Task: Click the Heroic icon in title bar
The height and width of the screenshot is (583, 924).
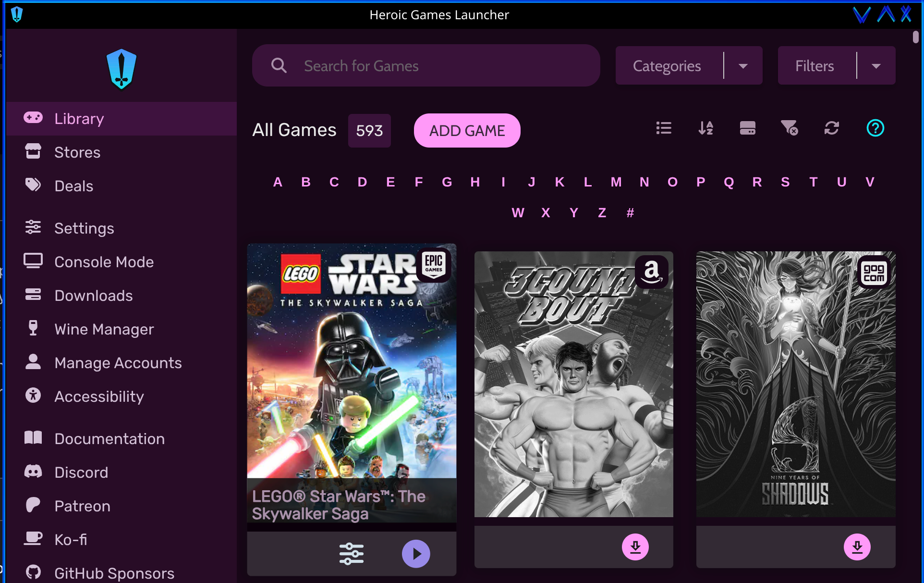Action: click(17, 14)
